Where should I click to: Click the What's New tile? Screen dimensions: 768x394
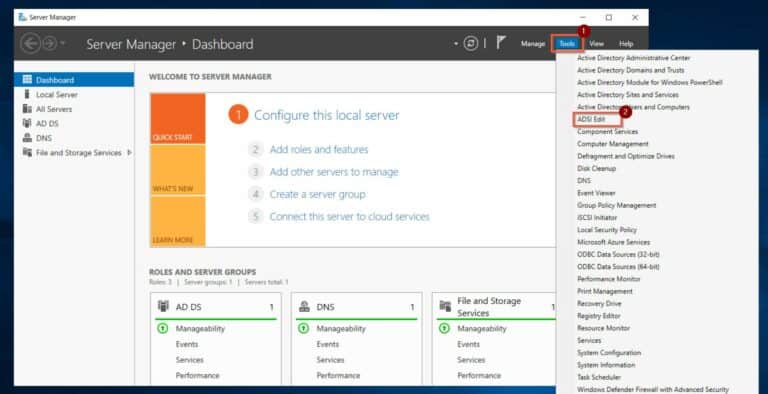[x=178, y=170]
